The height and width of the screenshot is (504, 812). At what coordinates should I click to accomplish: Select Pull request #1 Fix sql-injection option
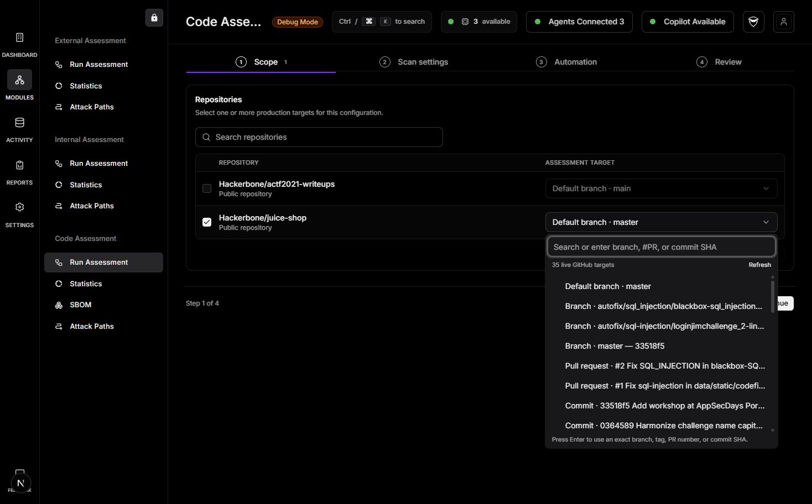click(659, 386)
